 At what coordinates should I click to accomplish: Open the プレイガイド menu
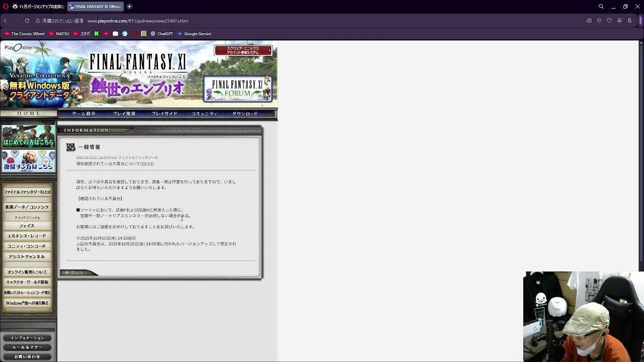[x=165, y=114]
